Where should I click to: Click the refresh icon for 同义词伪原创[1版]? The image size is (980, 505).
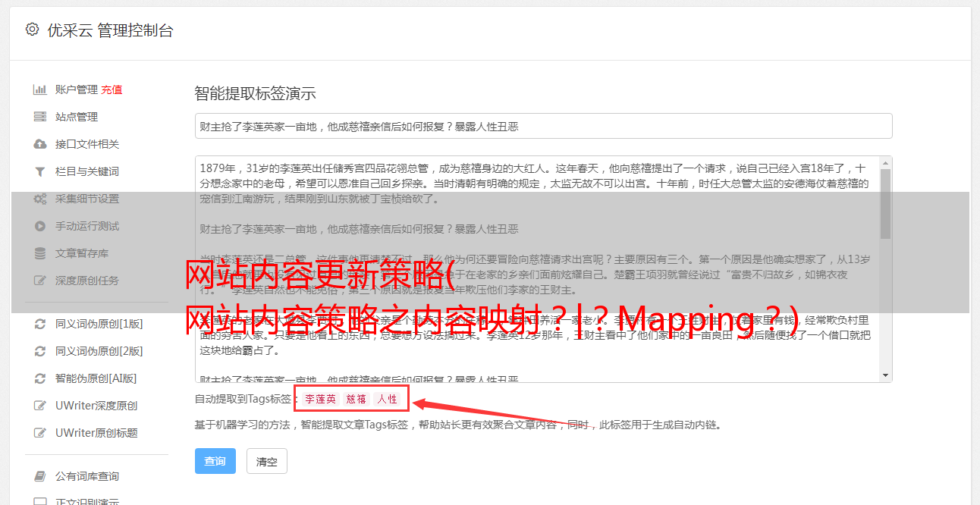40,324
